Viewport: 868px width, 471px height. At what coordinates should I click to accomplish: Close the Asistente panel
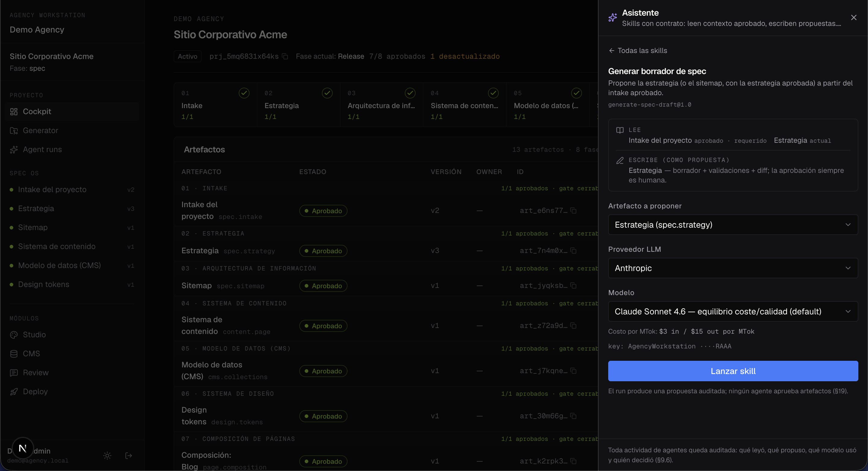point(853,17)
